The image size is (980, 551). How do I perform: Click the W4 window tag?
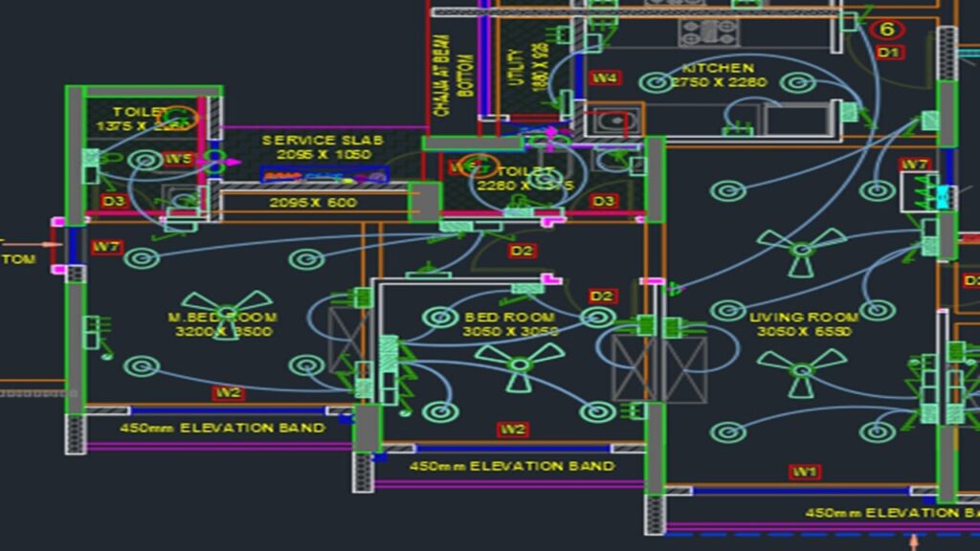[x=604, y=77]
